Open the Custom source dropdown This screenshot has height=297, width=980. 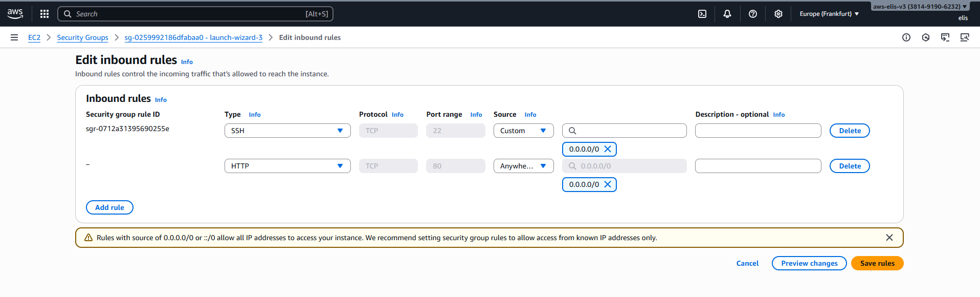click(523, 131)
